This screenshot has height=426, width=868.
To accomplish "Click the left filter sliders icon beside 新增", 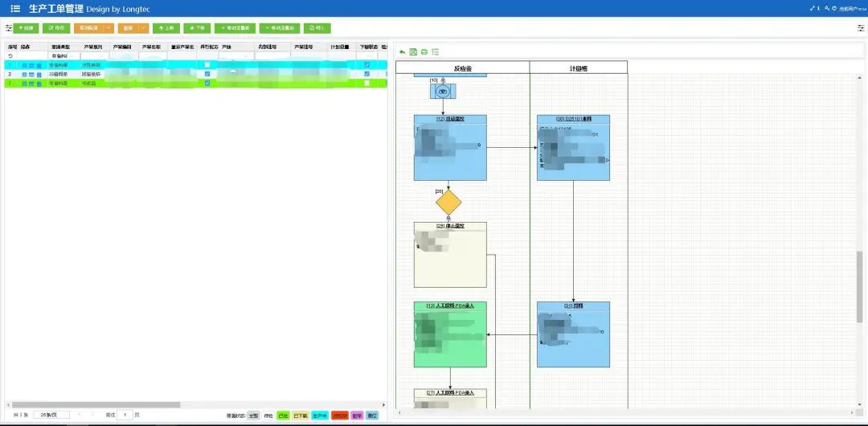I will click(8, 27).
